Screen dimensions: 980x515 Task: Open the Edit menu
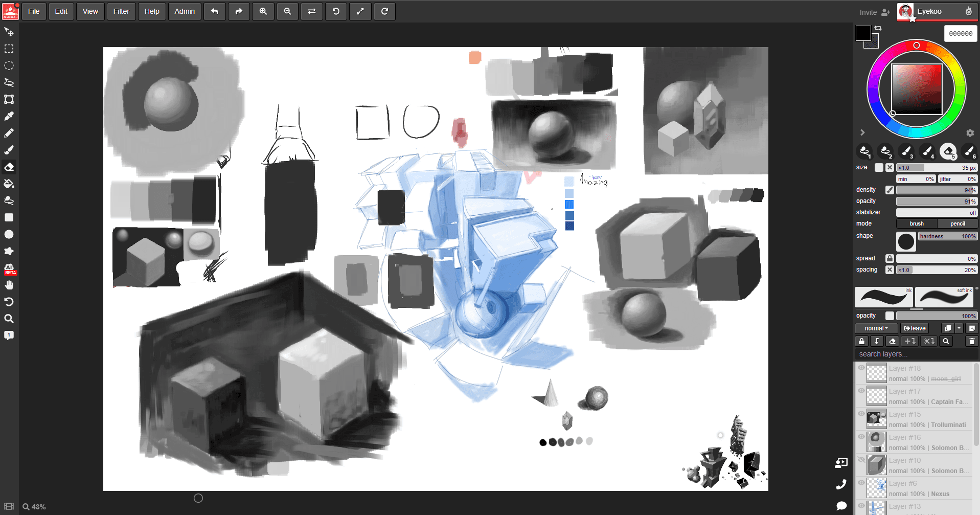pyautogui.click(x=61, y=11)
